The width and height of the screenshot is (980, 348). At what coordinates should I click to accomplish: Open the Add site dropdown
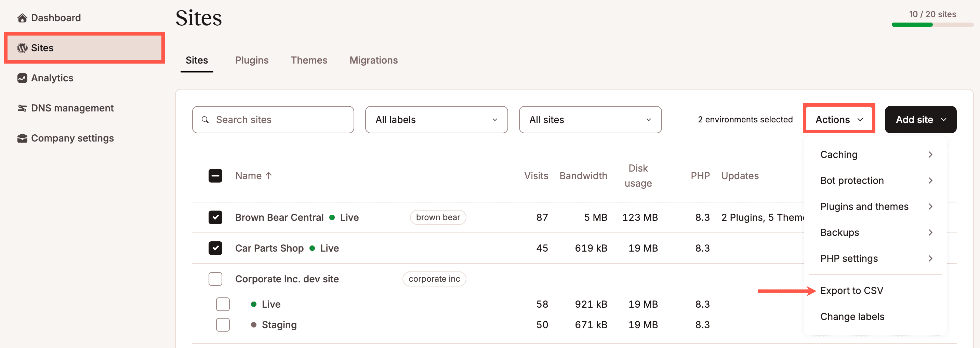click(x=920, y=120)
